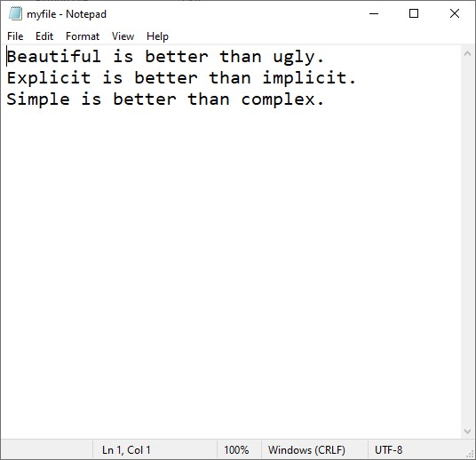Click the scroll down arrow
The height and width of the screenshot is (460, 476).
tap(467, 432)
